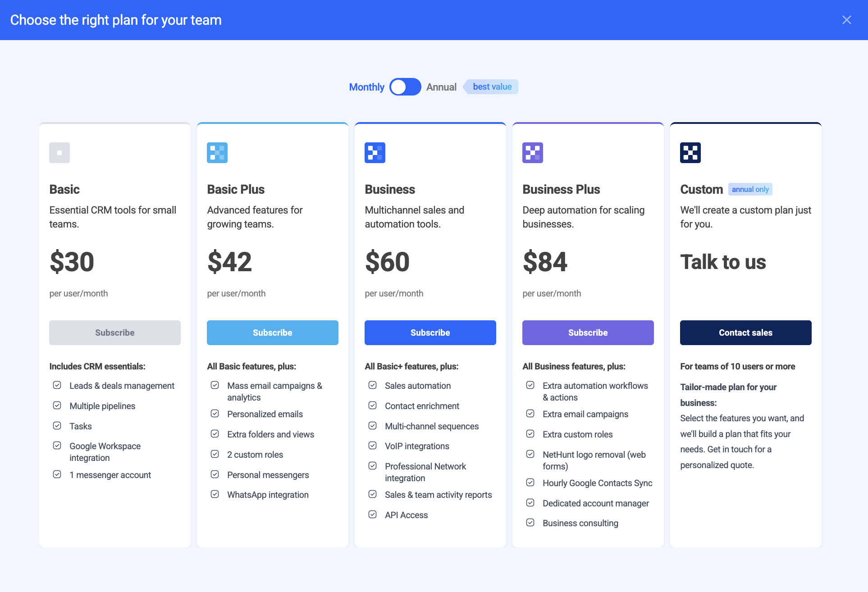The width and height of the screenshot is (868, 592).
Task: Select the Monthly billing label
Action: pyautogui.click(x=367, y=87)
